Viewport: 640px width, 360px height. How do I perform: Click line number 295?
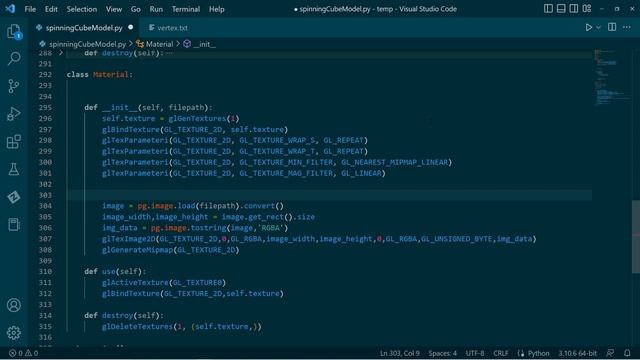[45, 107]
